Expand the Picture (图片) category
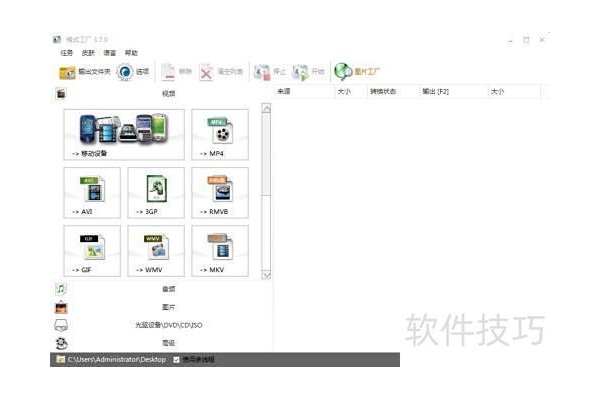Screen dimensions: 600x400 tap(167, 307)
